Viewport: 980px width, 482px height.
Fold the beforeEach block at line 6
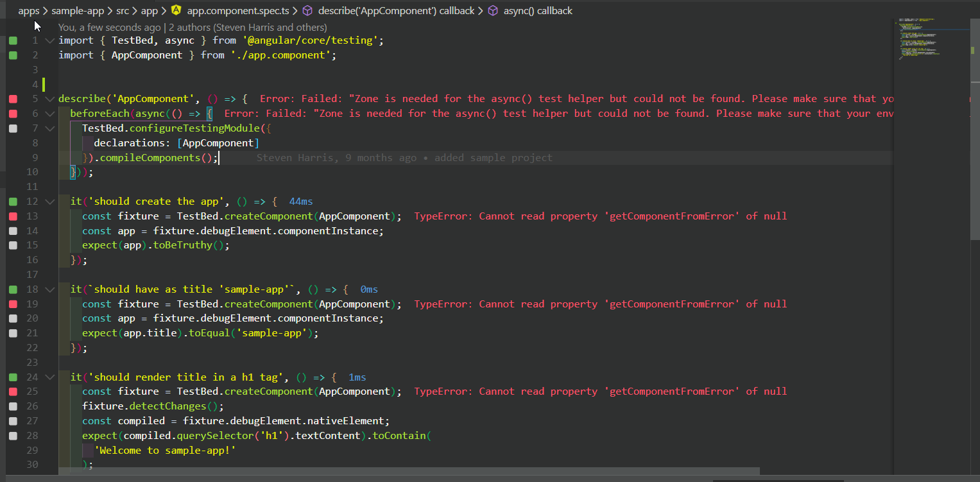[50, 114]
